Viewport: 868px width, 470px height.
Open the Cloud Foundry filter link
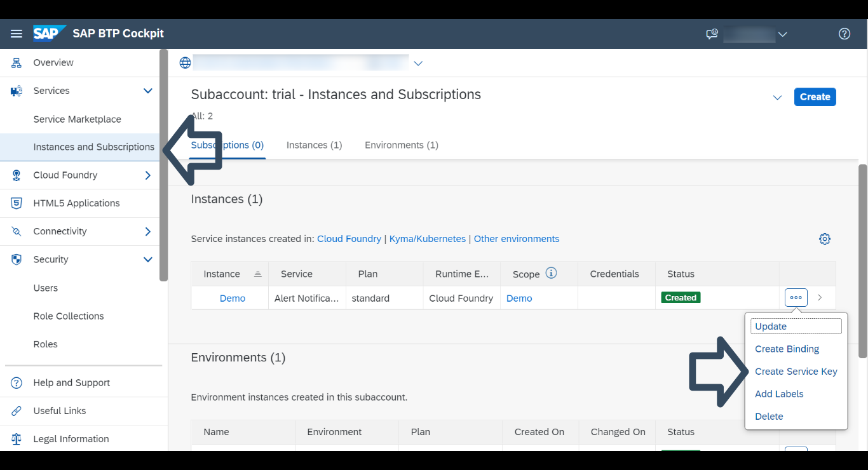click(x=349, y=239)
